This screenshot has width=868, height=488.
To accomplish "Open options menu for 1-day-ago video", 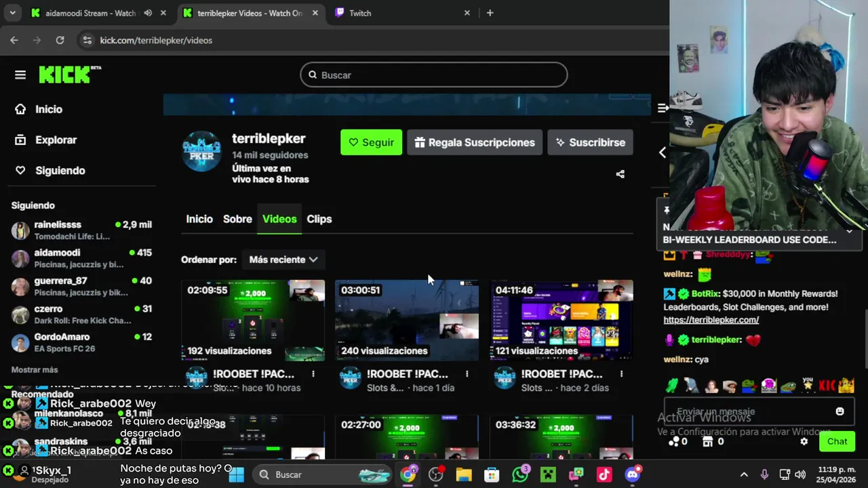I will pyautogui.click(x=467, y=374).
